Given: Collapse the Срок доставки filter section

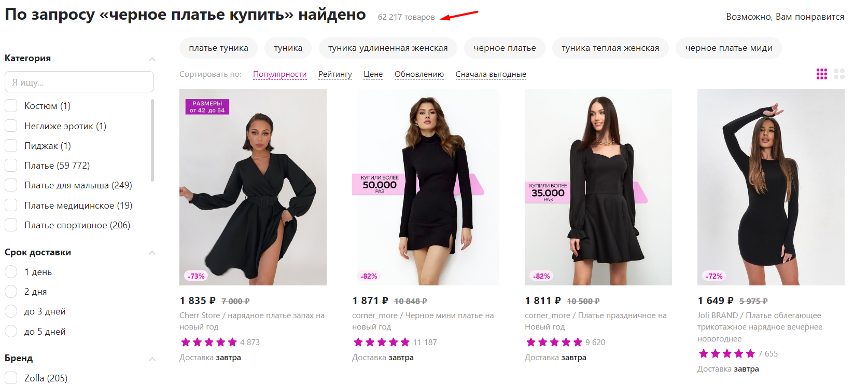Looking at the screenshot, I should (152, 253).
